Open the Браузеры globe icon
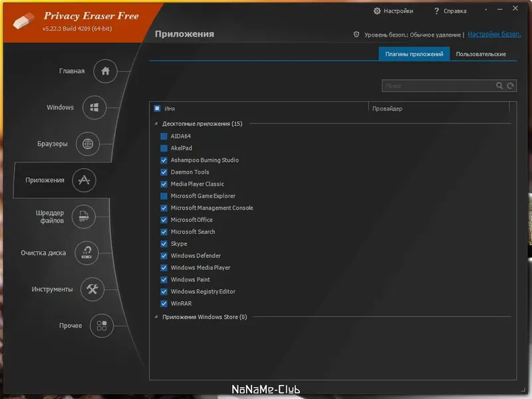The width and height of the screenshot is (532, 399). 88,144
